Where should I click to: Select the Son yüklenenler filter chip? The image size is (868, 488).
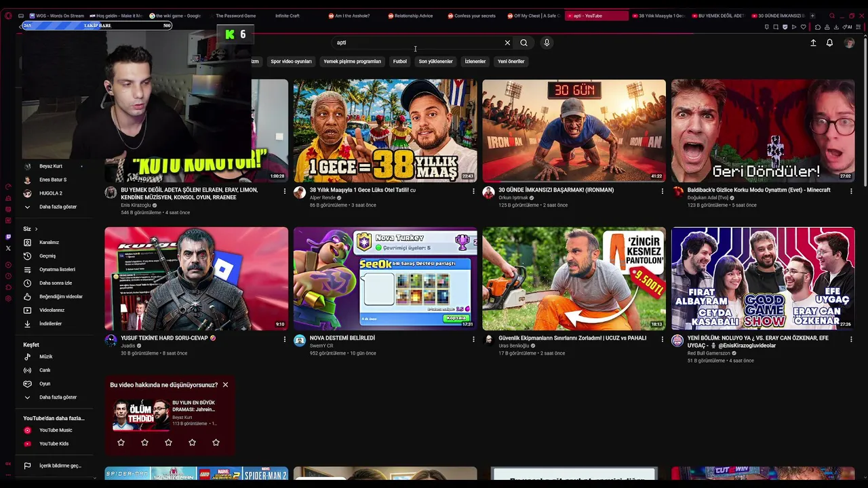coord(435,62)
